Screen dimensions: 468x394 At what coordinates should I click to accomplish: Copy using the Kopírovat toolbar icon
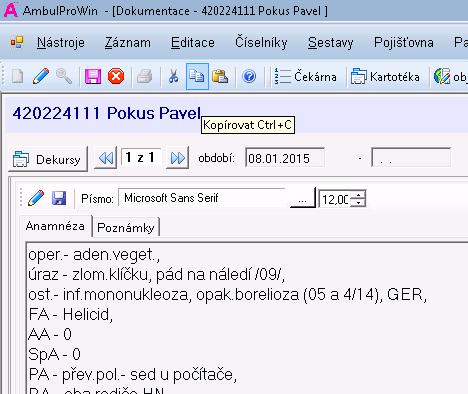(x=197, y=76)
